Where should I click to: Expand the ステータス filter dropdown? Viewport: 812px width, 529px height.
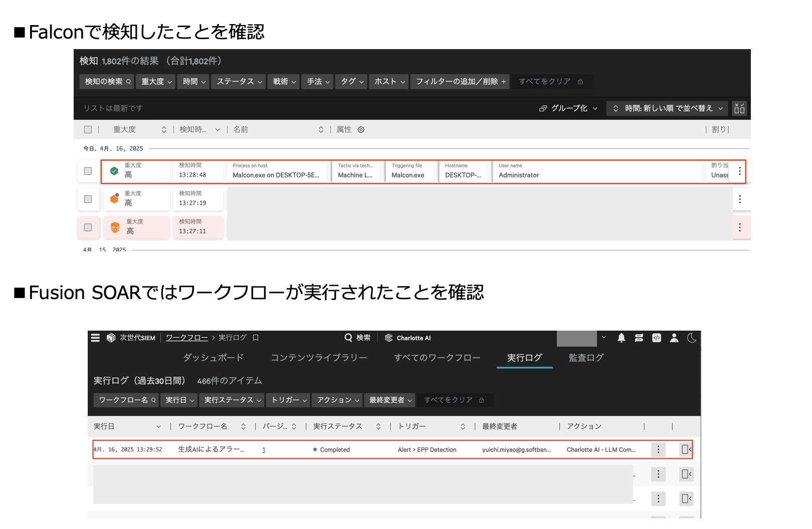tap(239, 82)
